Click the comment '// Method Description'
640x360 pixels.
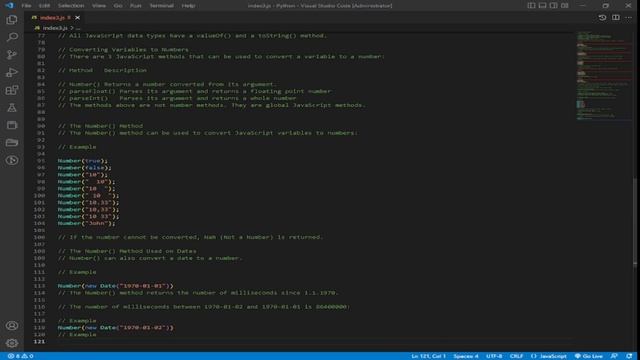[102, 70]
